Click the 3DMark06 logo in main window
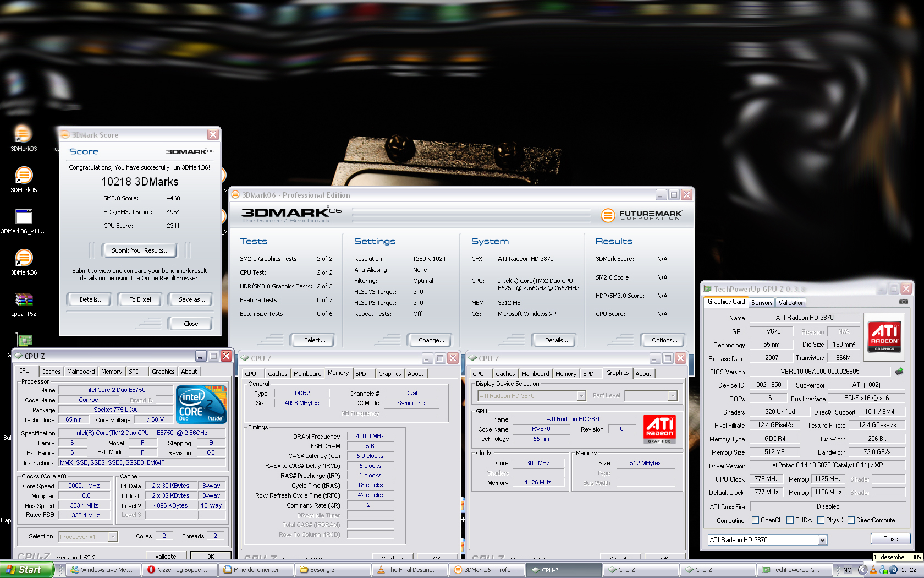This screenshot has width=924, height=578. pos(291,215)
